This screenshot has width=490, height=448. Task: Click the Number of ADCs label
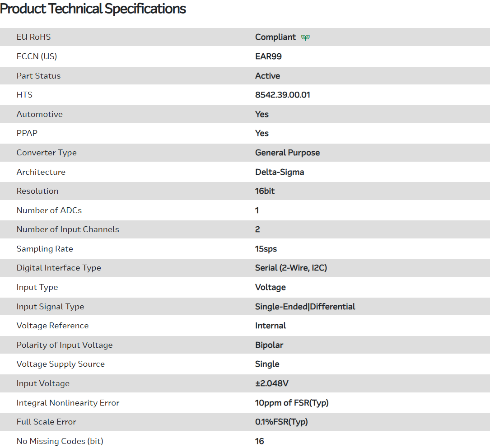pyautogui.click(x=49, y=210)
